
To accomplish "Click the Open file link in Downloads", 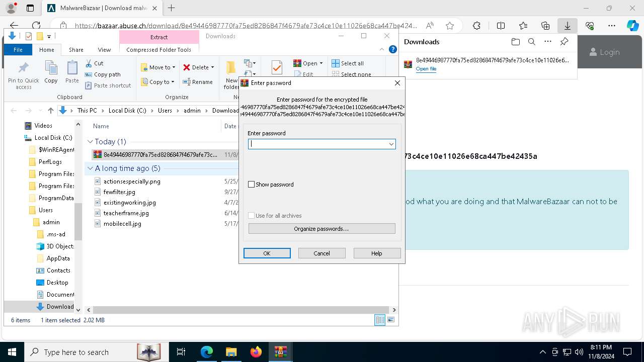I will click(x=426, y=69).
